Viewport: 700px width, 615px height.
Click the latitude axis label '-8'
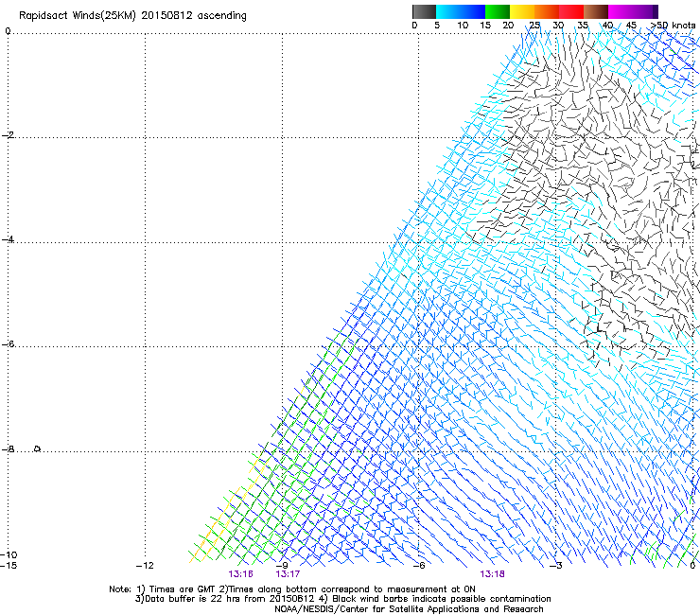[8, 449]
